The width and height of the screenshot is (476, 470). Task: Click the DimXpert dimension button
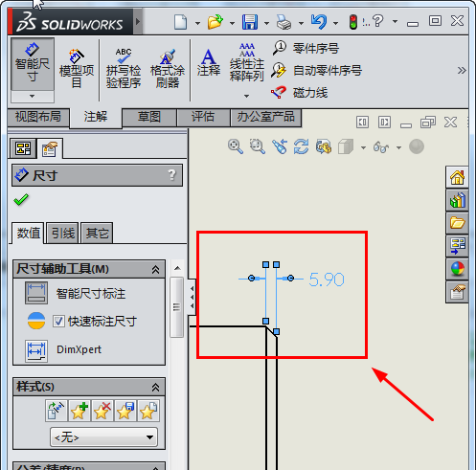click(x=36, y=350)
